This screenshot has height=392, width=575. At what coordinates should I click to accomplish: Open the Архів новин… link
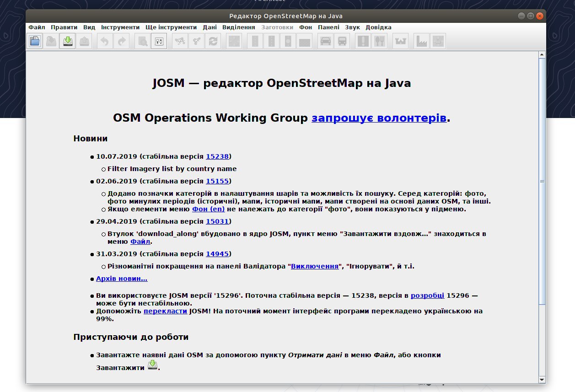122,279
